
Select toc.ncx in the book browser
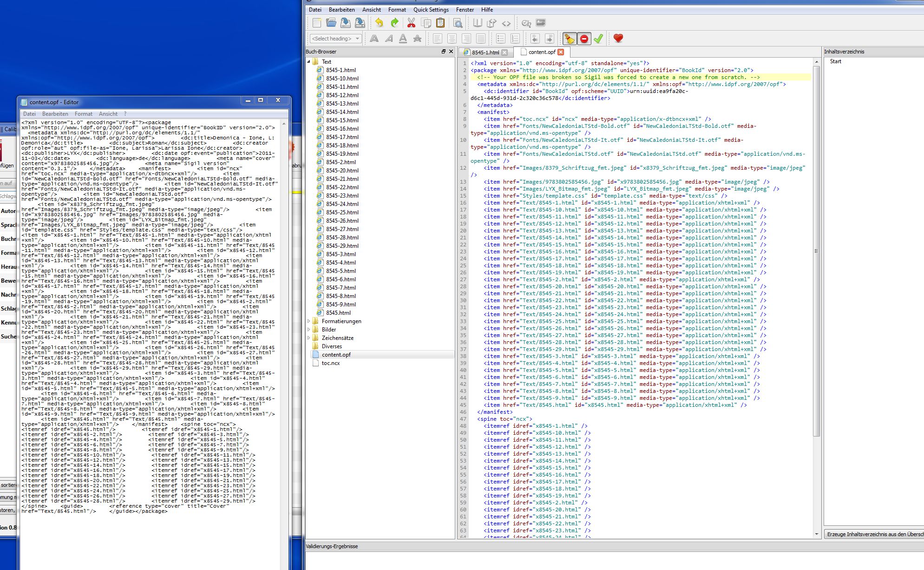[330, 363]
